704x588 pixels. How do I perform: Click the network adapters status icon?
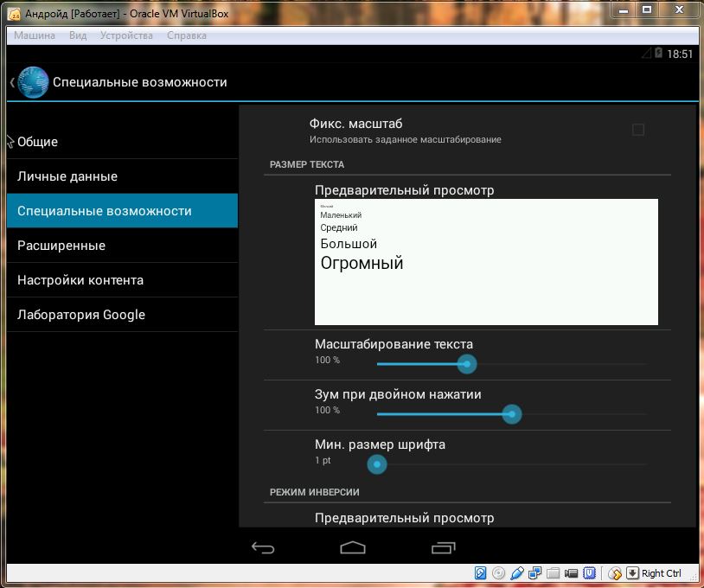pyautogui.click(x=535, y=573)
